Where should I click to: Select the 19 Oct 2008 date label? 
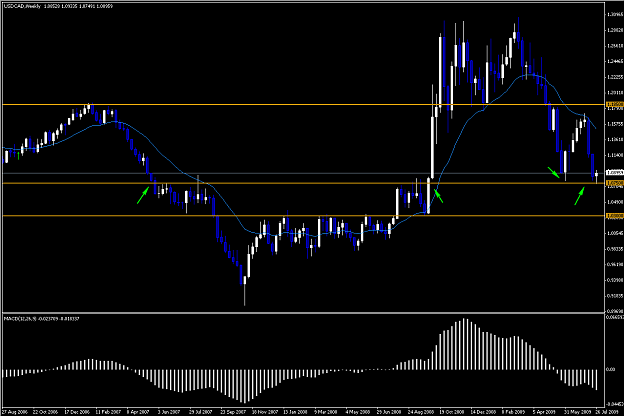[x=452, y=411]
